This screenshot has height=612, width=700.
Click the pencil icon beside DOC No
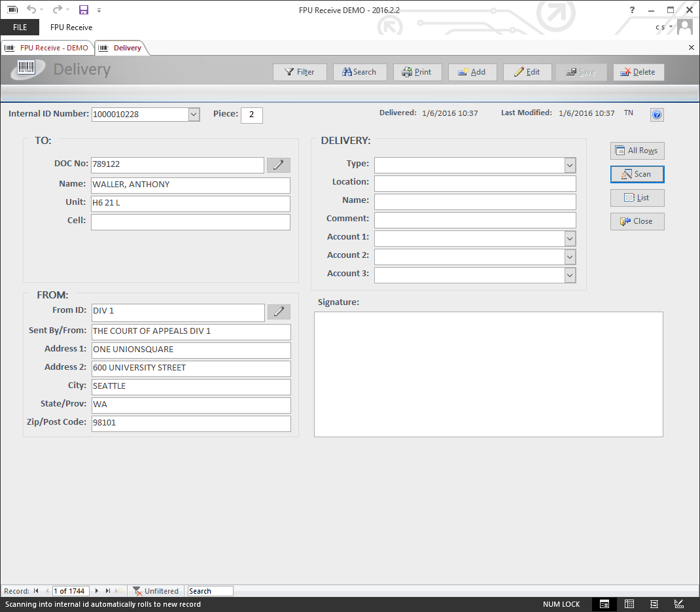tap(278, 165)
